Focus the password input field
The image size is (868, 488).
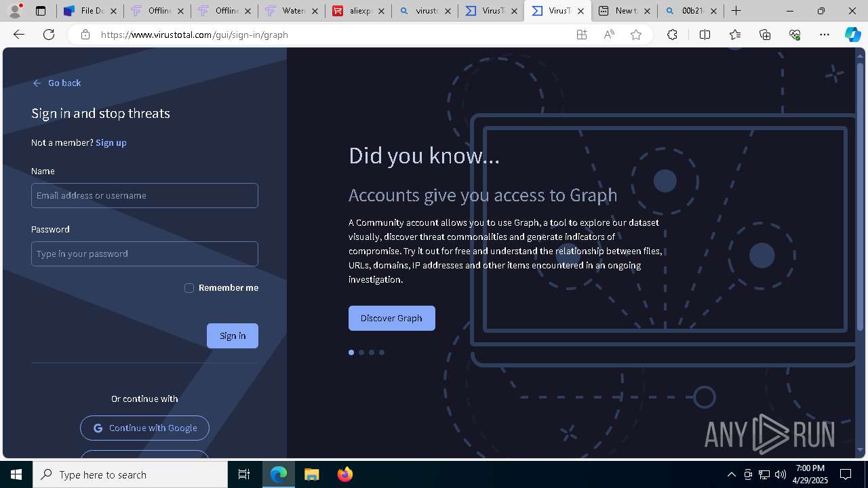(144, 253)
